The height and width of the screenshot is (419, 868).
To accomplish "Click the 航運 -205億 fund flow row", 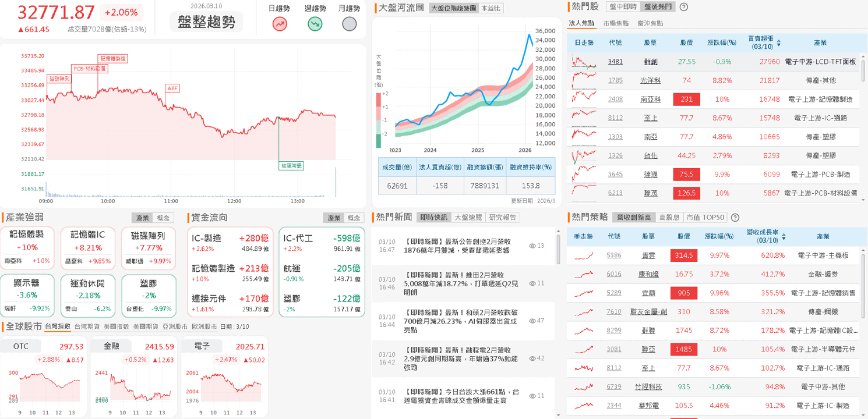I will tap(322, 273).
